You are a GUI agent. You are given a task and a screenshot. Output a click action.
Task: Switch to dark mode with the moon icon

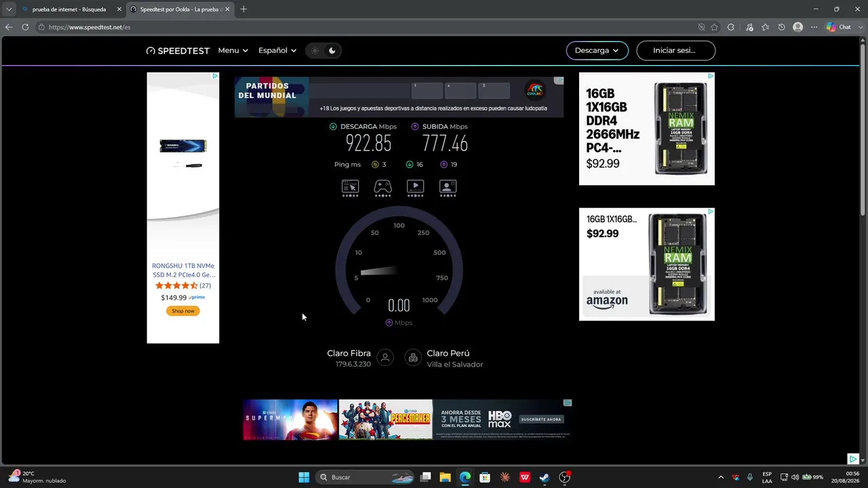click(x=332, y=50)
